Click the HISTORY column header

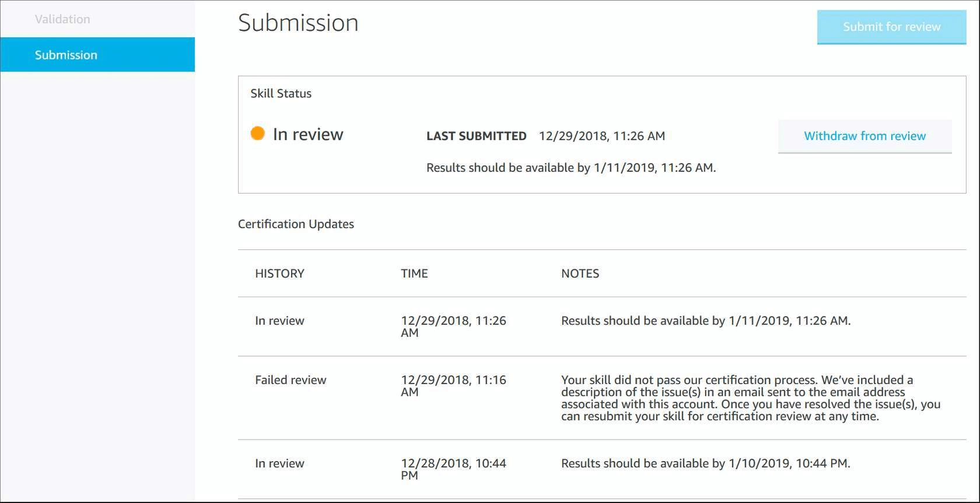(279, 273)
